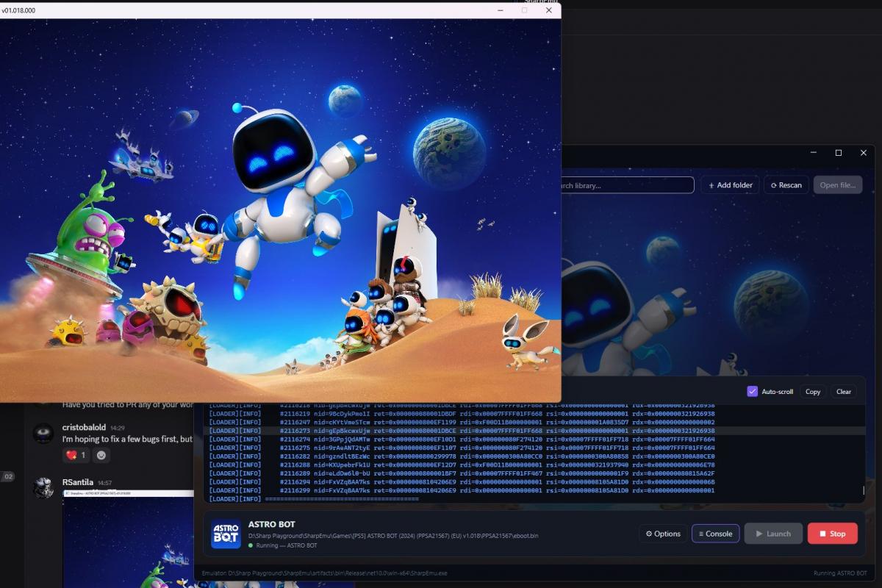Minimize the SharpEmu launcher window
The image size is (882, 588).
click(x=814, y=153)
